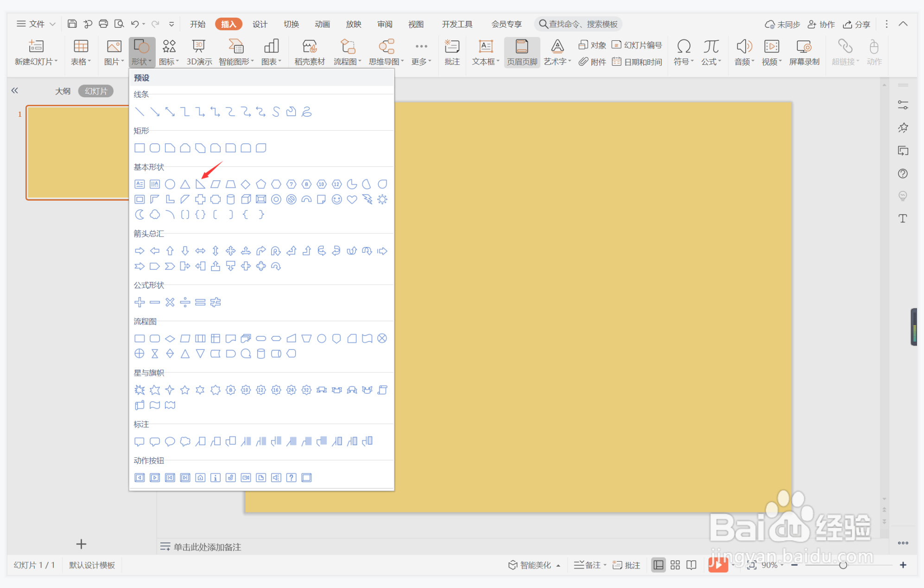Click the add slide plus button
Image resolution: width=924 pixels, height=588 pixels.
(81, 544)
